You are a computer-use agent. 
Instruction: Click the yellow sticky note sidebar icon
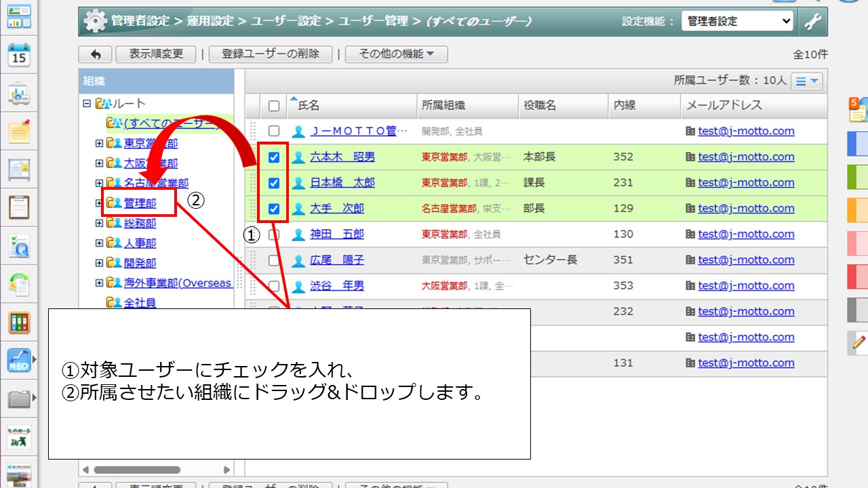19,131
